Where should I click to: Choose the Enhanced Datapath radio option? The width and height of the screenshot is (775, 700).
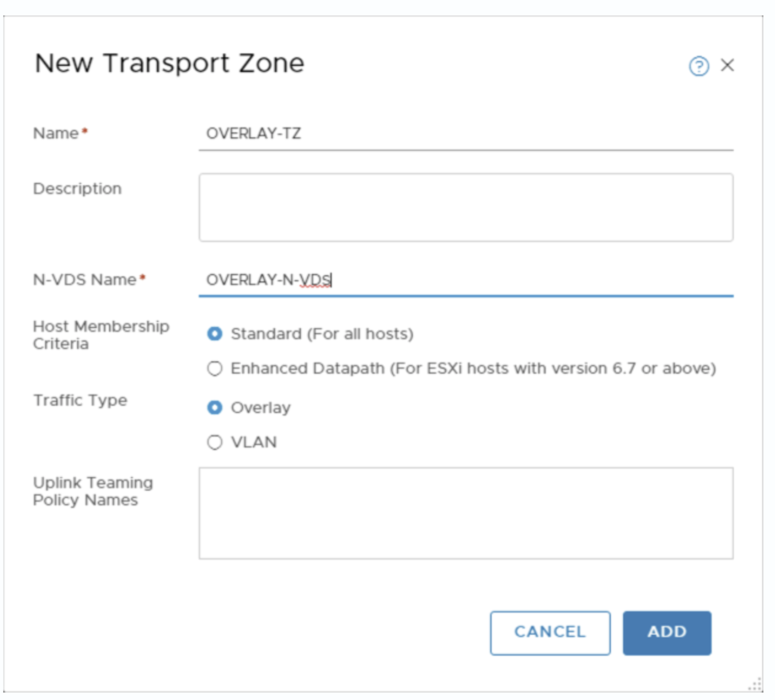(x=215, y=369)
